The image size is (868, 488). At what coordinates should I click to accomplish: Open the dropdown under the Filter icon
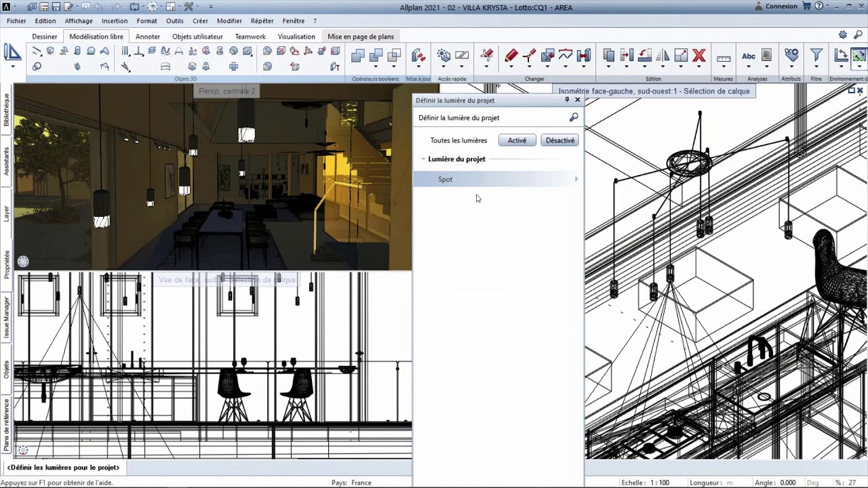(x=816, y=67)
